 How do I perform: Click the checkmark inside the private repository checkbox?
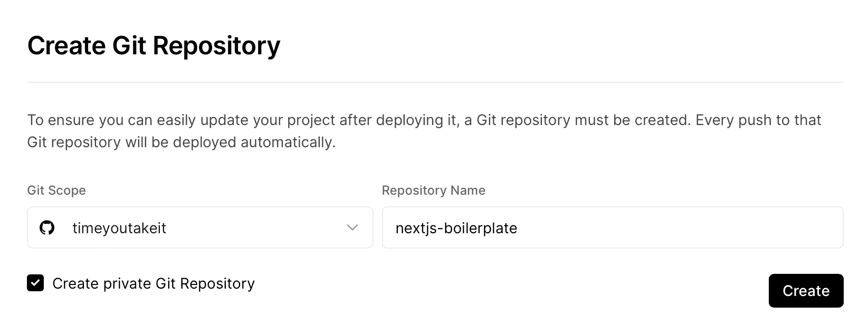click(35, 283)
